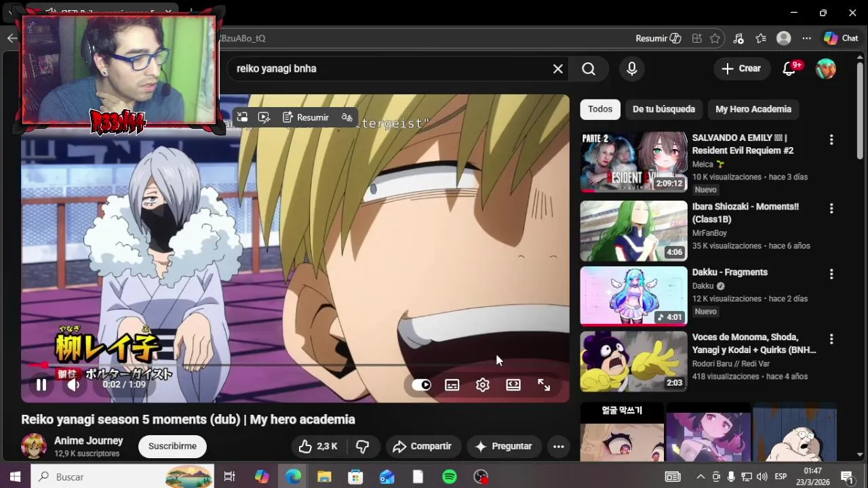Open the Voces de Monoma thumbnail
The image size is (868, 488).
click(x=634, y=362)
